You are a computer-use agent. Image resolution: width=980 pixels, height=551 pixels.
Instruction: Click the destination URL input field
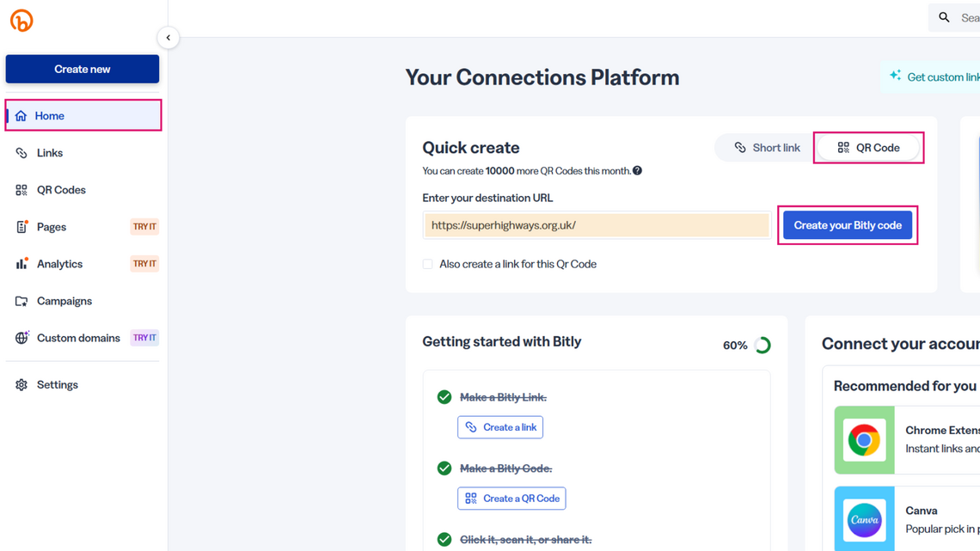(596, 225)
